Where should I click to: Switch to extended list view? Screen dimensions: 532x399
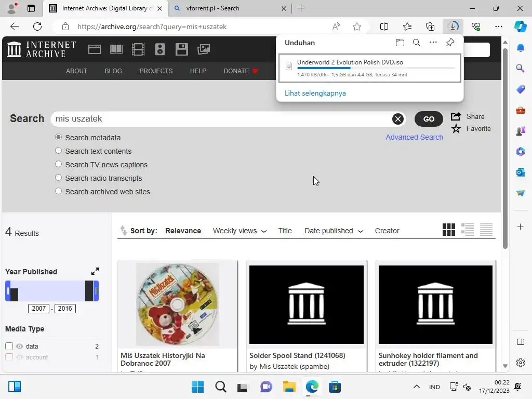tap(468, 230)
